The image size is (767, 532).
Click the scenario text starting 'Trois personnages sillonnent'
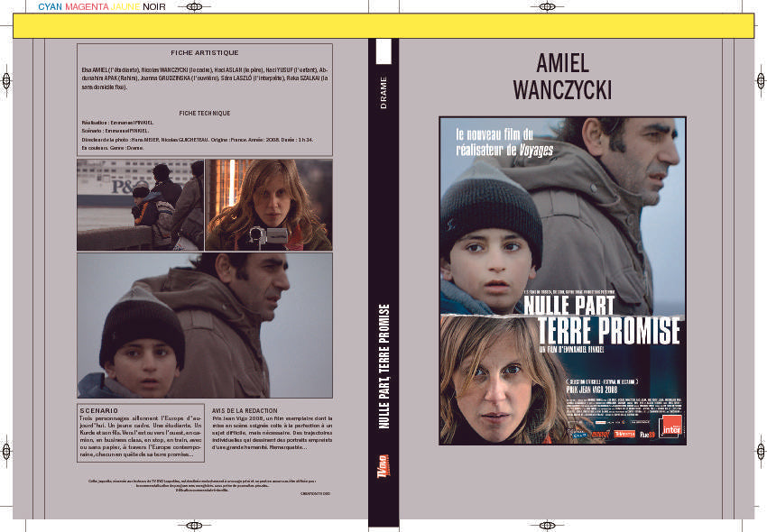click(x=141, y=436)
